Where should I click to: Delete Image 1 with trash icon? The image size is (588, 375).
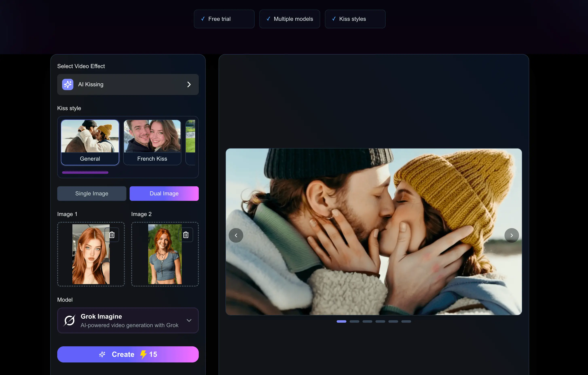point(112,235)
